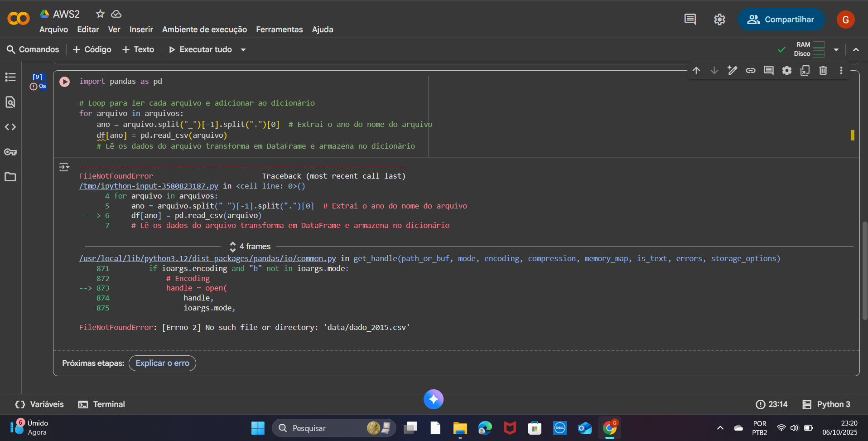Open the Ambiente de execução menu
This screenshot has height=441, width=868.
pos(204,29)
